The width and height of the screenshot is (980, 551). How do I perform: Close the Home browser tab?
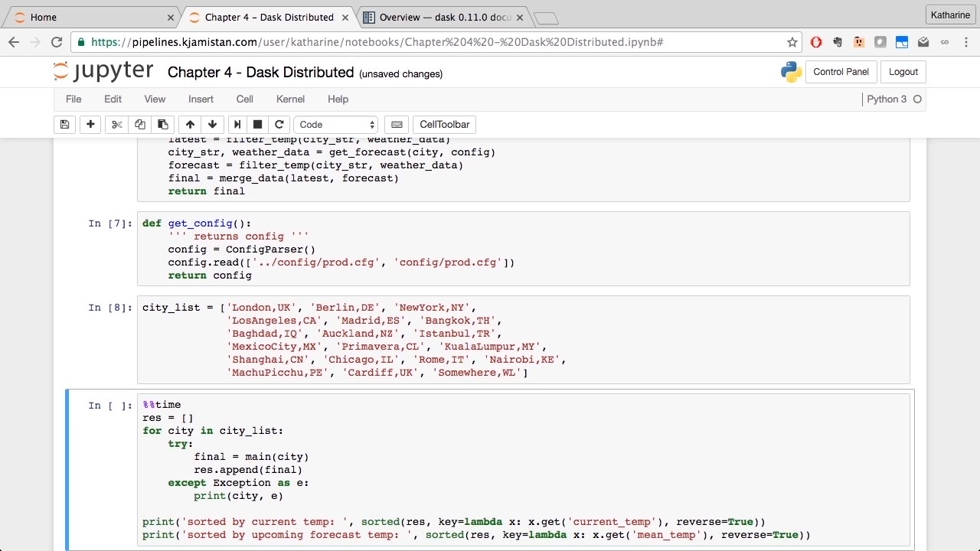(170, 17)
